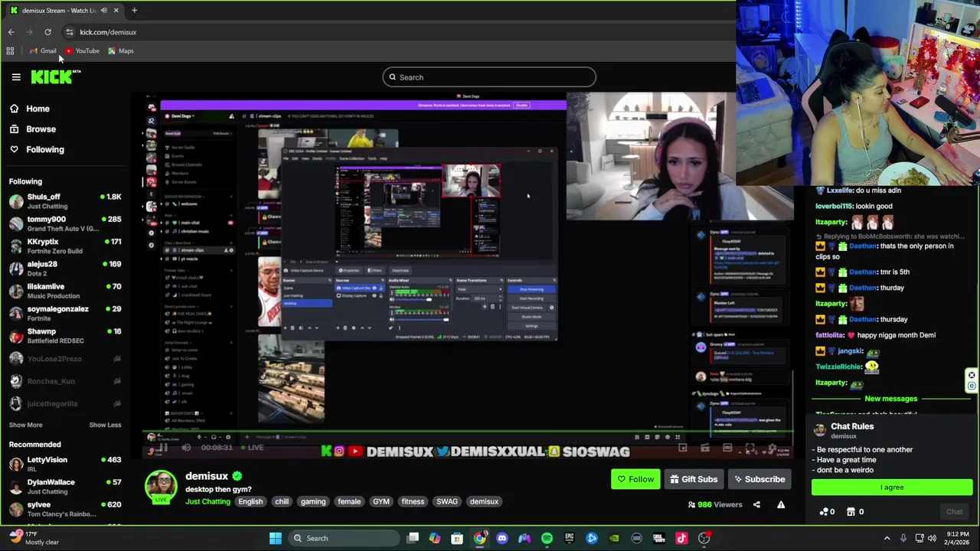Open offline channel YouLose2Prezo
980x551 pixels.
(64, 359)
